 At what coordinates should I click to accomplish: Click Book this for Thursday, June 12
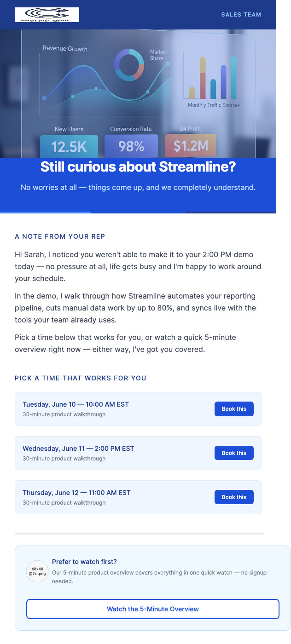234,497
